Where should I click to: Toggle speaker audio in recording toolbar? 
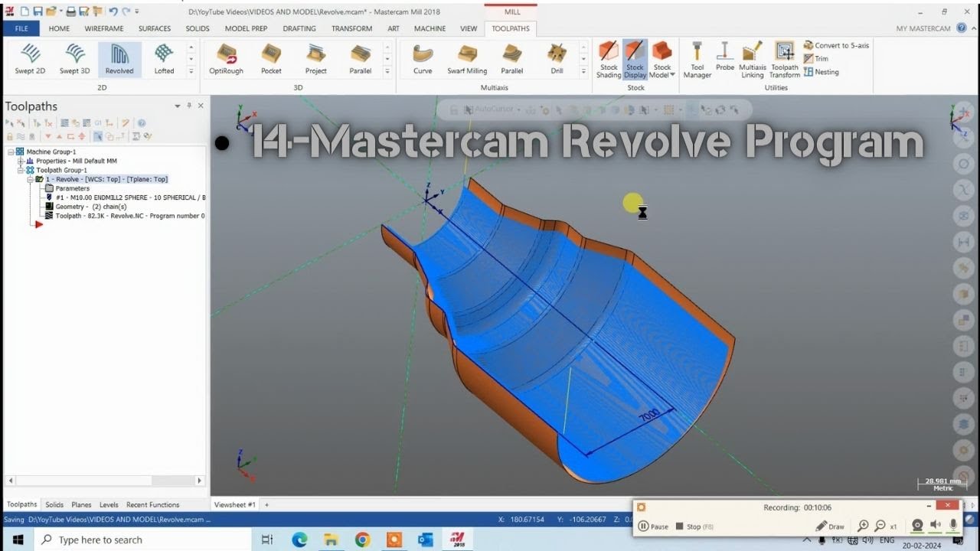pos(935,526)
